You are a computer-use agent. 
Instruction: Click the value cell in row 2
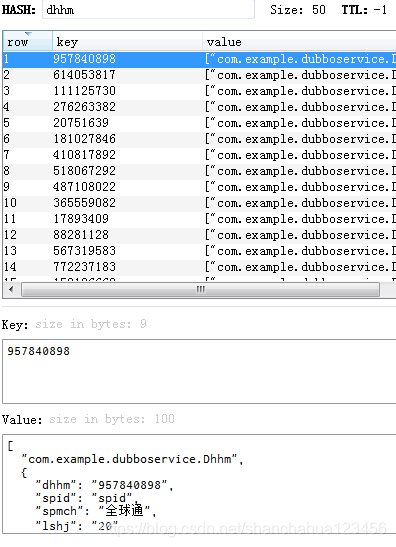[299, 75]
